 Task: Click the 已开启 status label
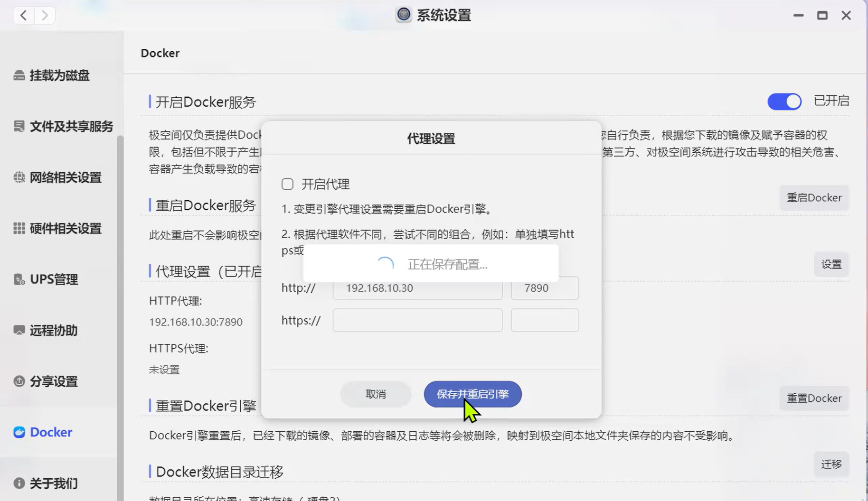click(831, 101)
